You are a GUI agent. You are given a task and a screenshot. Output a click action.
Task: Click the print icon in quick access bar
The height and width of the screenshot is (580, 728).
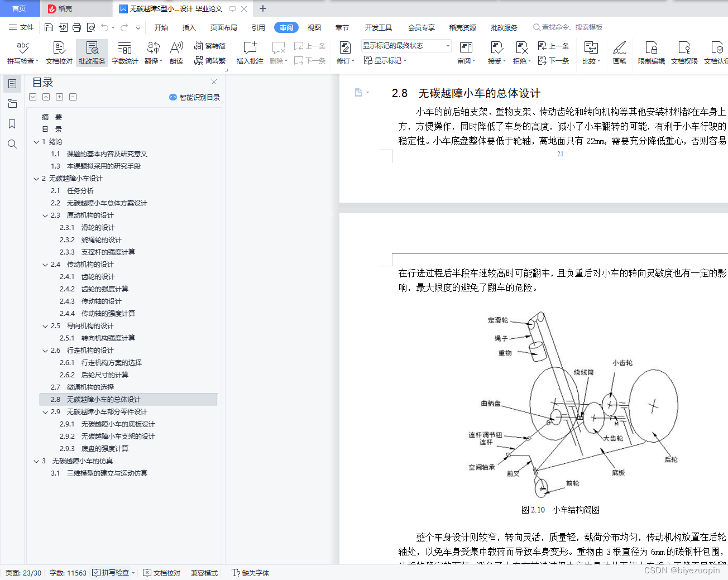[x=76, y=27]
